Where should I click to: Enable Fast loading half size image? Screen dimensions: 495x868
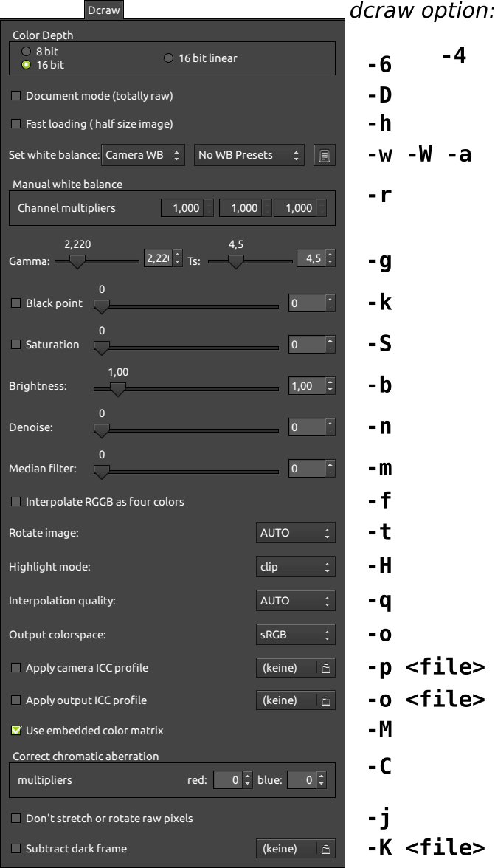(x=16, y=124)
